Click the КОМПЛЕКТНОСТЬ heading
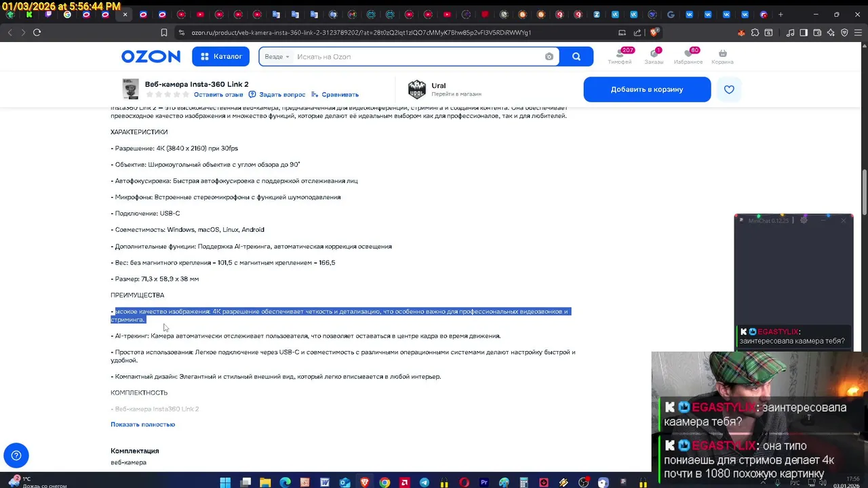This screenshot has width=868, height=488. click(139, 392)
